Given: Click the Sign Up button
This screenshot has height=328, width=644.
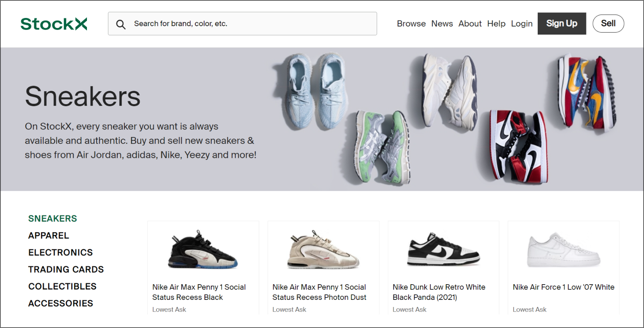Looking at the screenshot, I should coord(562,24).
